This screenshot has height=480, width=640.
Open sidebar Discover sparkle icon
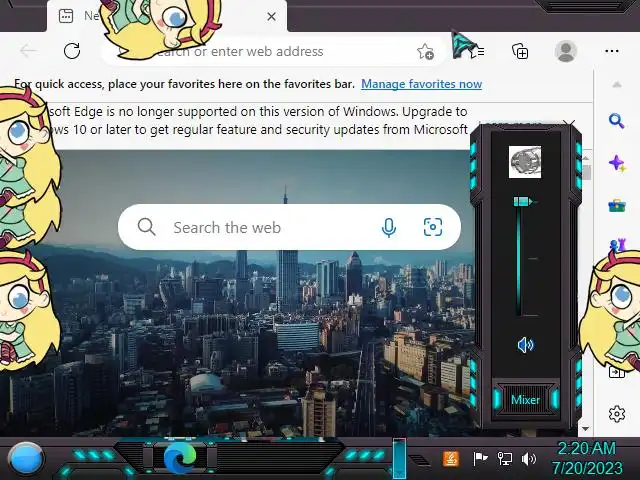[617, 164]
